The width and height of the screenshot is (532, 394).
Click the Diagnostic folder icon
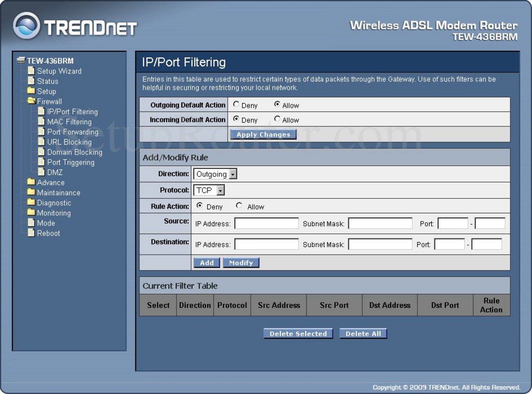click(x=30, y=203)
